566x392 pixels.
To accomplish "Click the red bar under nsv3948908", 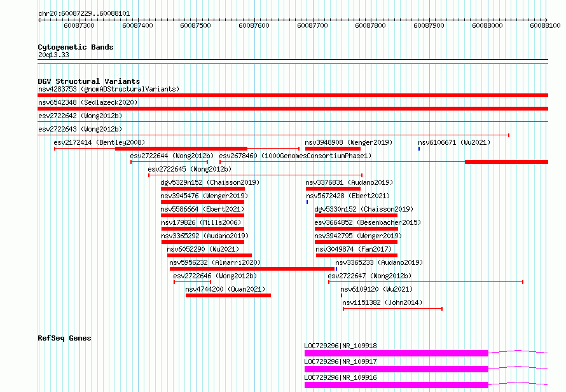I will tap(333, 149).
